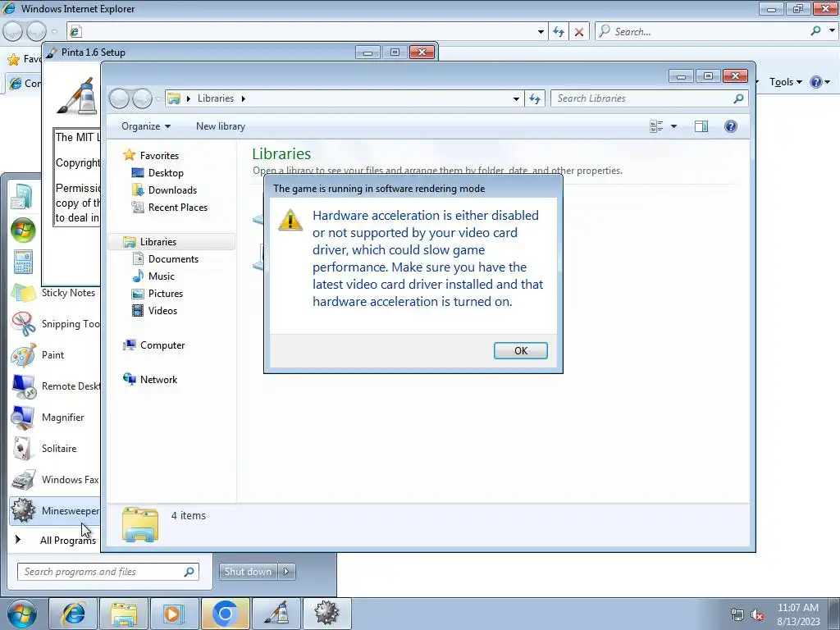
Task: Open Internet Explorer help dropdown
Action: pos(827,82)
